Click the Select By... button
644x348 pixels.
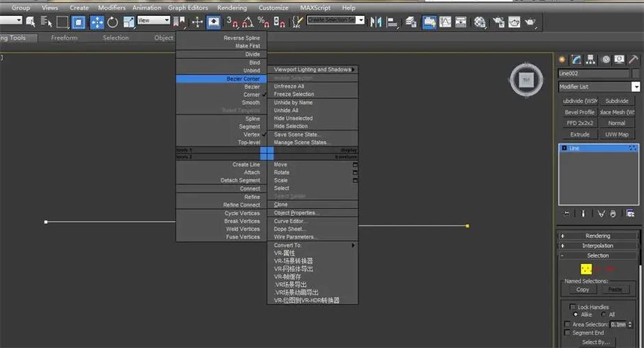[596, 342]
